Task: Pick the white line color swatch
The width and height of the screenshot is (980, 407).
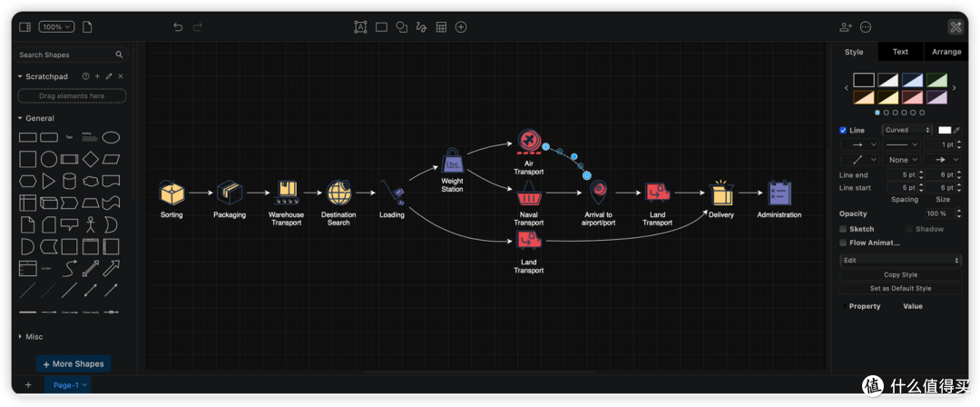Action: point(945,130)
